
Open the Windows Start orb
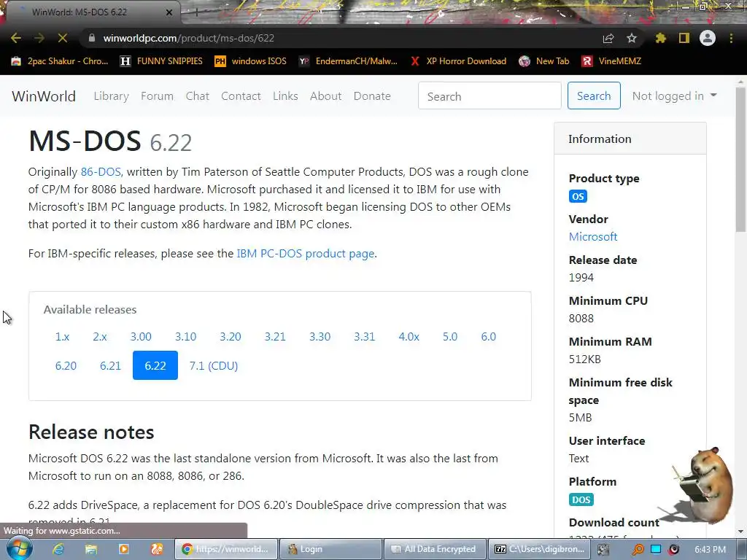(x=19, y=548)
